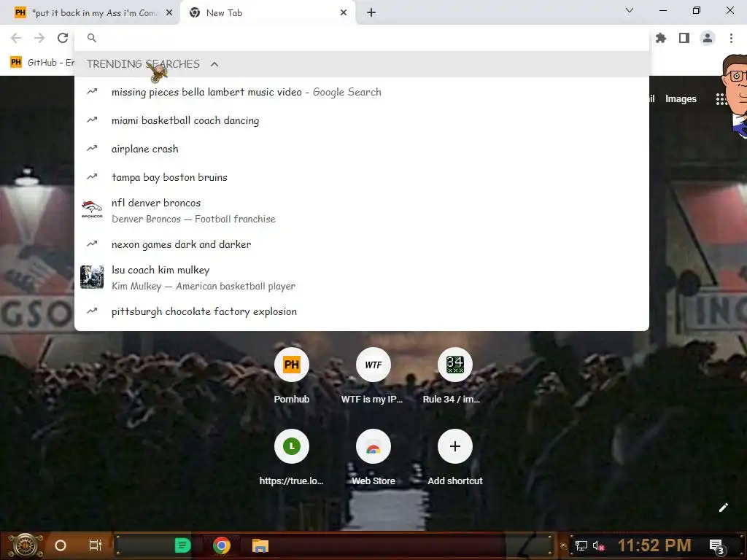The image size is (747, 560).
Task: Open Pornhub shortcut tile
Action: pos(292,376)
